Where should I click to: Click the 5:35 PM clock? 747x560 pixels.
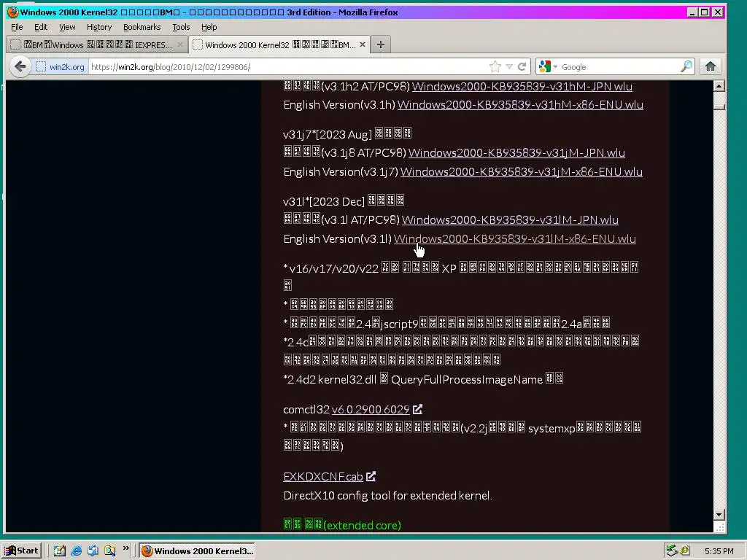[719, 551]
